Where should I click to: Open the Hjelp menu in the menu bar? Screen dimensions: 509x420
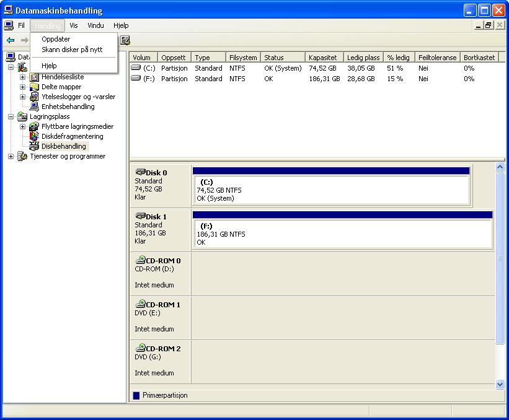[121, 25]
